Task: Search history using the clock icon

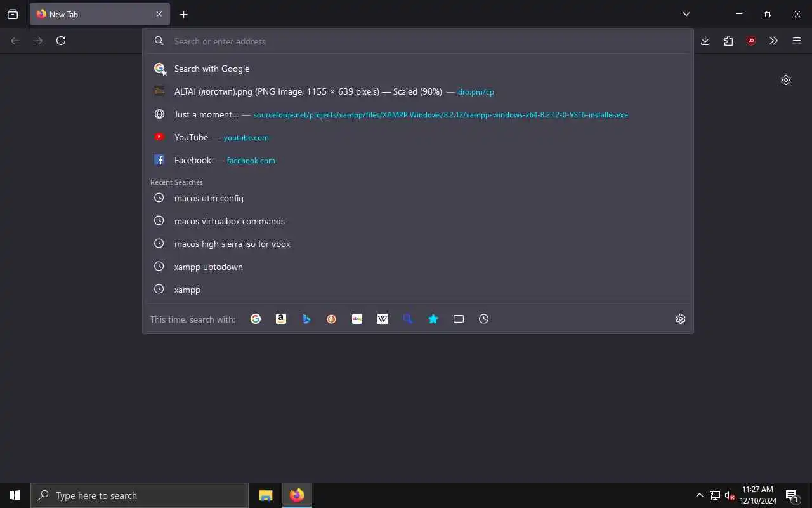Action: pyautogui.click(x=484, y=319)
